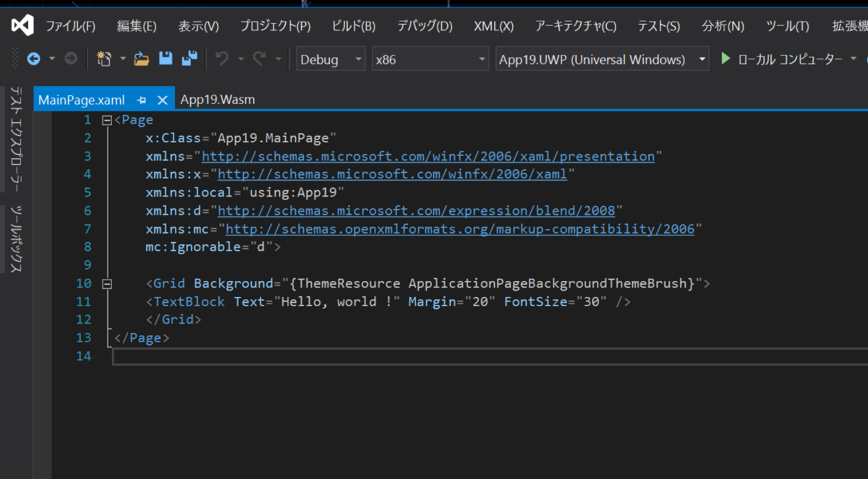The width and height of the screenshot is (868, 479).
Task: Open the ツールボックス side panel tab
Action: point(16,238)
